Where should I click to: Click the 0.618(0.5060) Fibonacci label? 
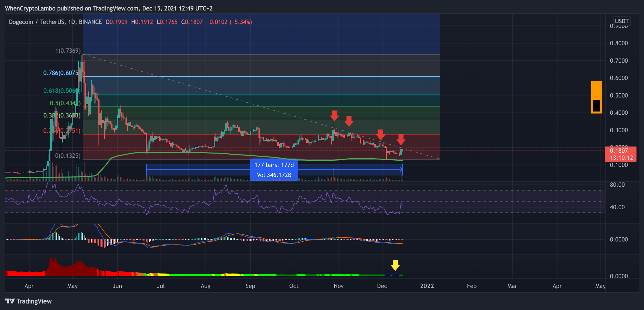tap(62, 90)
